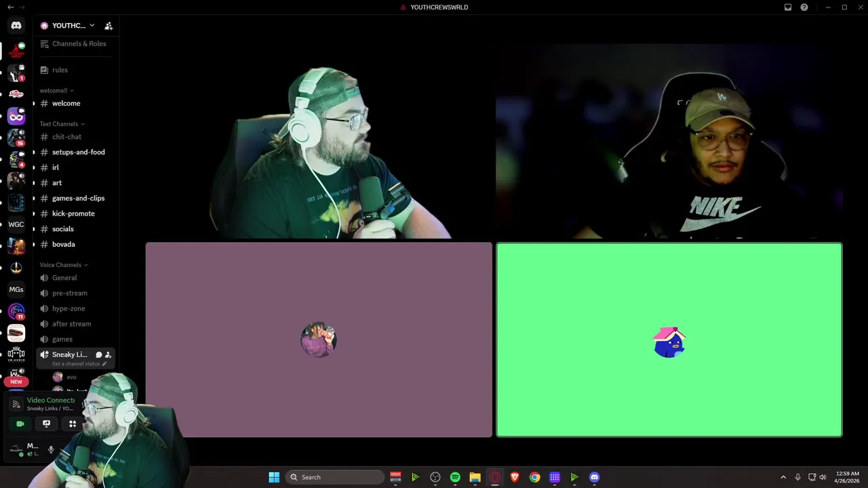Toggle camera off in voice panel
The image size is (868, 488).
pyautogui.click(x=20, y=424)
